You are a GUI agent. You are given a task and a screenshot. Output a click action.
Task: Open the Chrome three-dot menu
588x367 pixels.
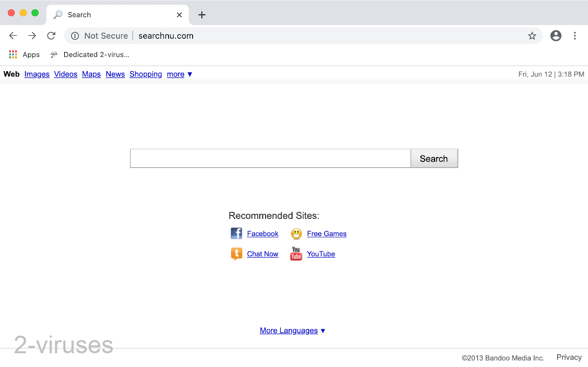tap(575, 35)
